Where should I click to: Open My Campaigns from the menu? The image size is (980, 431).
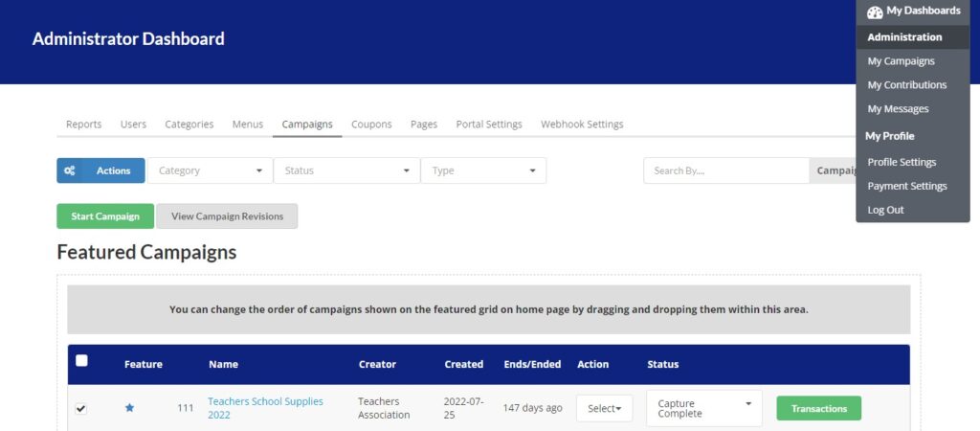click(902, 60)
